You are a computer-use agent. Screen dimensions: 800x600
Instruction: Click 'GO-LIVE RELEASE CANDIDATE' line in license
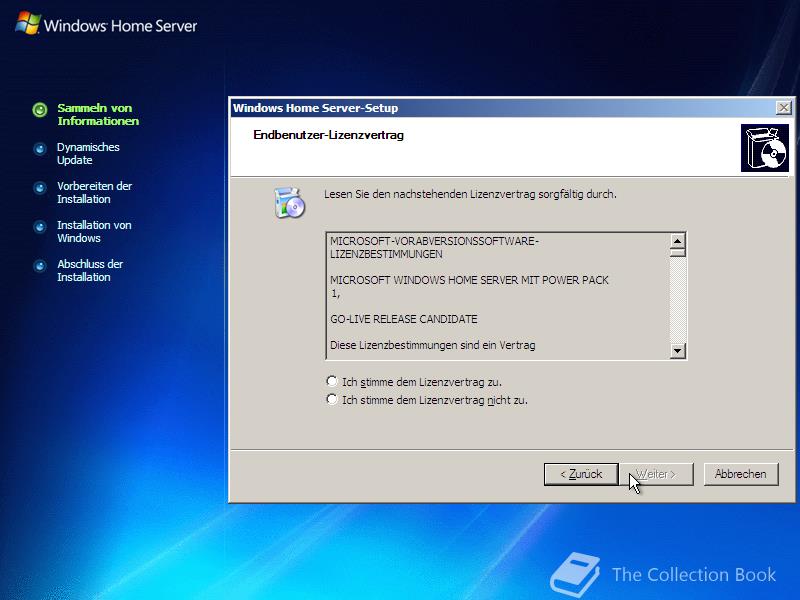404,319
